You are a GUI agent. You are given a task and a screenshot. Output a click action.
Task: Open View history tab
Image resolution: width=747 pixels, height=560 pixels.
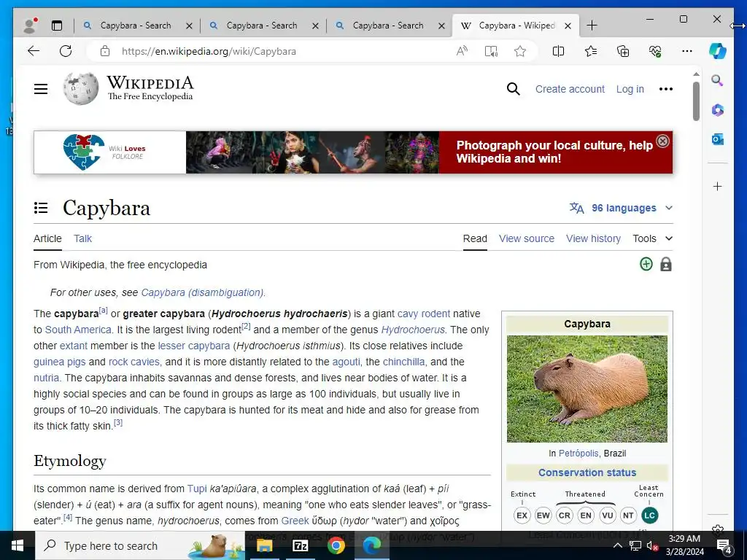click(x=593, y=238)
